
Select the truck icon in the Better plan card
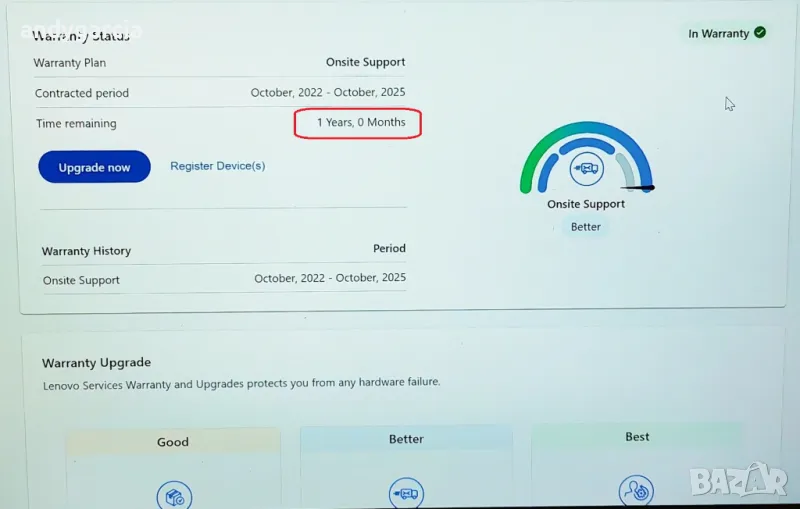point(406,493)
